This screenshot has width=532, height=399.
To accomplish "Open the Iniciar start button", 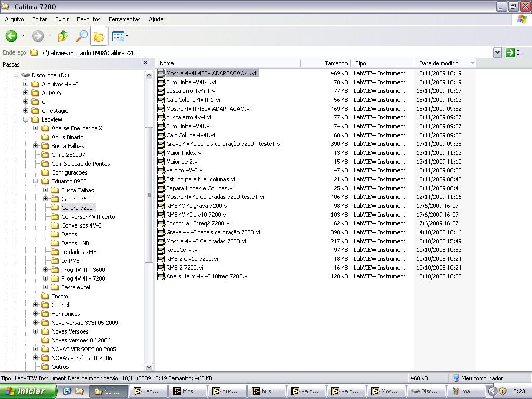I will 29,391.
